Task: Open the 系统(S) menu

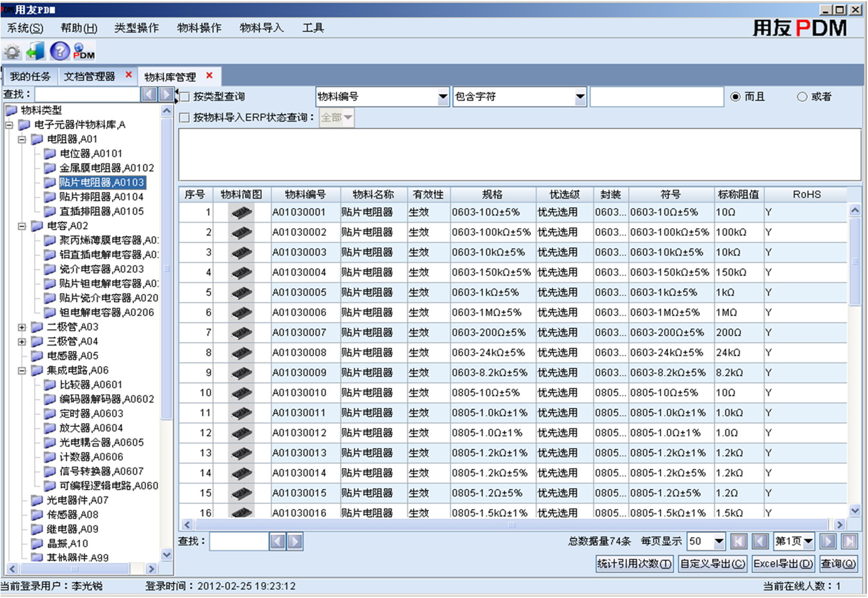Action: 25,28
